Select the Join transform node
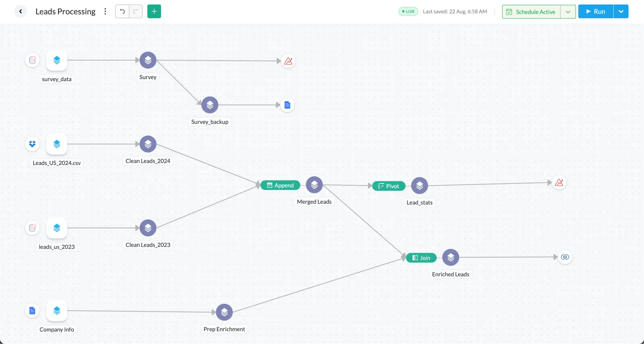This screenshot has width=644, height=344. pyautogui.click(x=421, y=258)
